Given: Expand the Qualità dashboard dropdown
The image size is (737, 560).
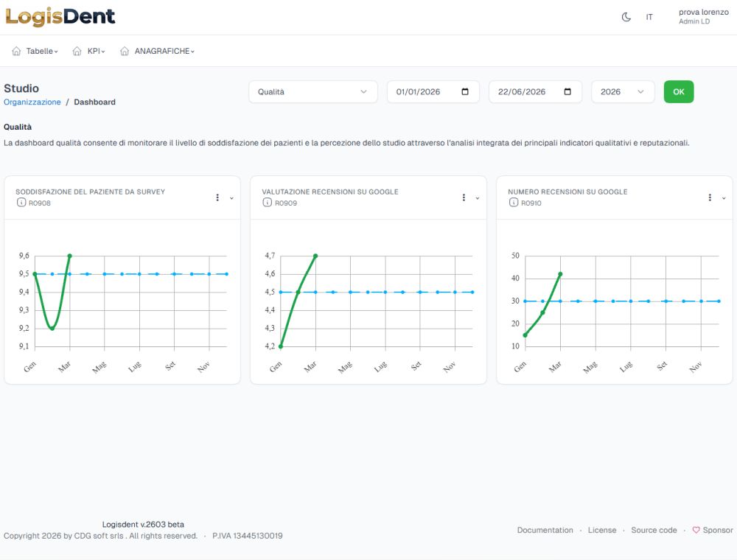Looking at the screenshot, I should 313,91.
